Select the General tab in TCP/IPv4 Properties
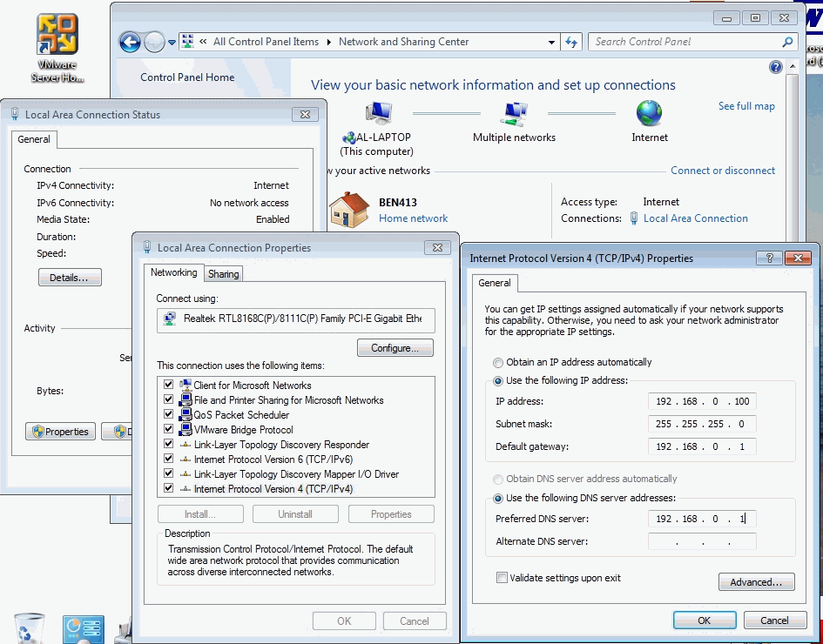Screen dimensions: 823x644 tap(495, 283)
